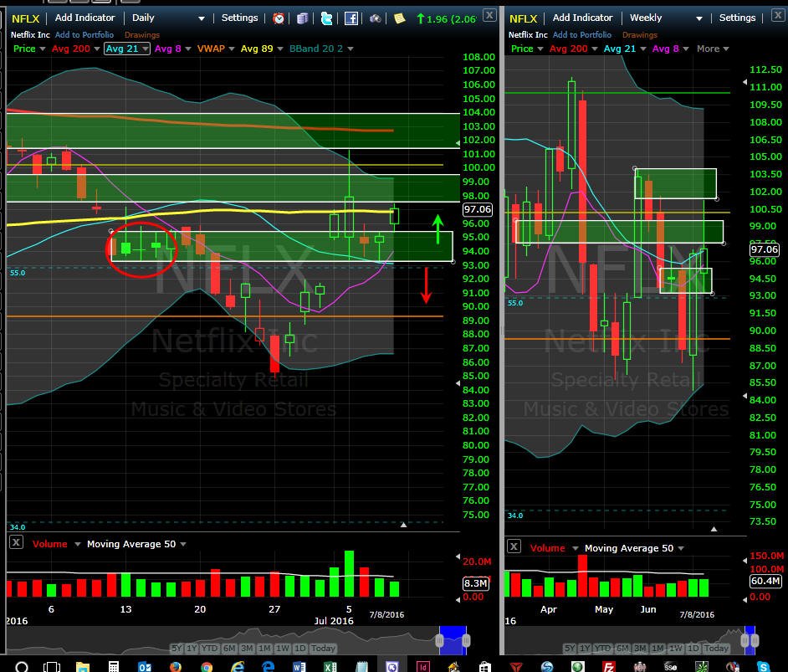The image size is (788, 672).
Task: Select the 3M range in Daily chart
Action: tap(247, 649)
